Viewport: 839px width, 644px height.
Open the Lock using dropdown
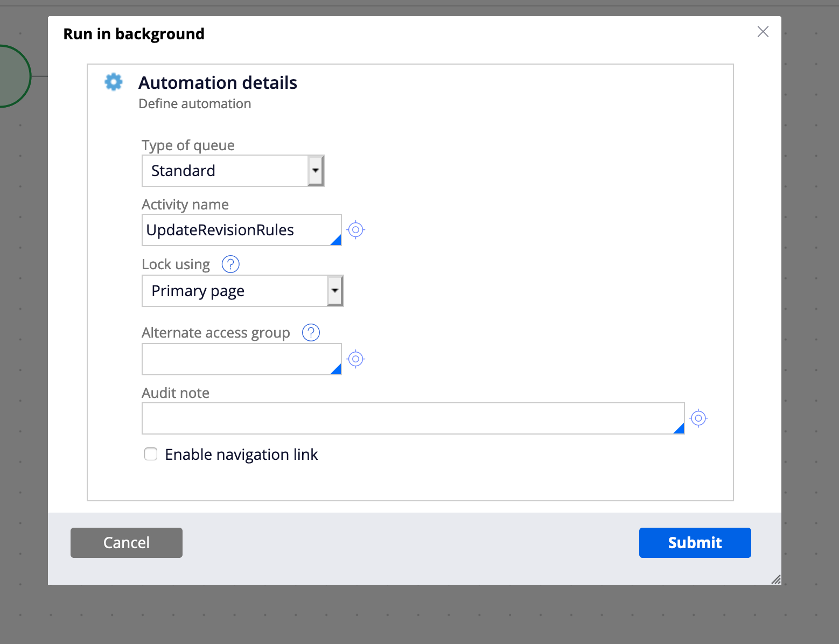(x=242, y=291)
